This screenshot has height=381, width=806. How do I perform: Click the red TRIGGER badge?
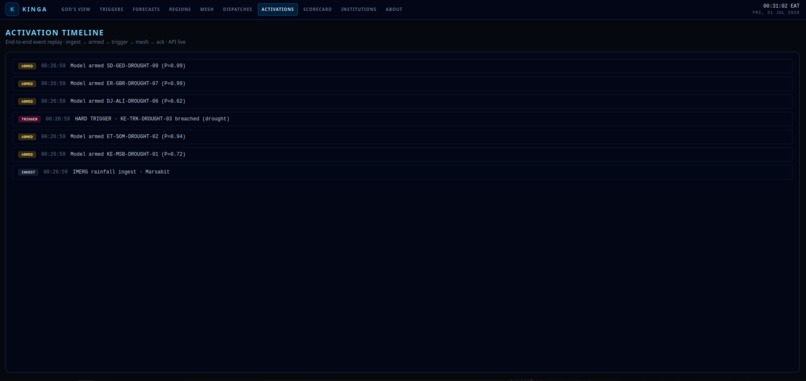click(29, 119)
